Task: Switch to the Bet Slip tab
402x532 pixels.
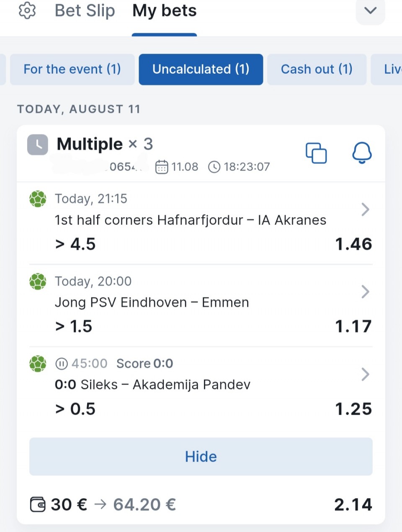Action: coord(85,10)
